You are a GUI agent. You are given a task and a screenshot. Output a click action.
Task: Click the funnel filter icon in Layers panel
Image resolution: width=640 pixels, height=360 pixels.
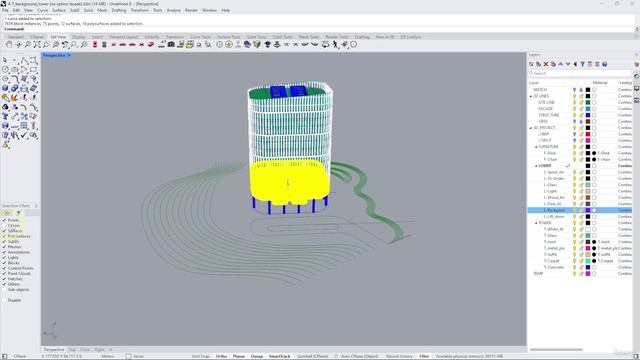coord(582,64)
